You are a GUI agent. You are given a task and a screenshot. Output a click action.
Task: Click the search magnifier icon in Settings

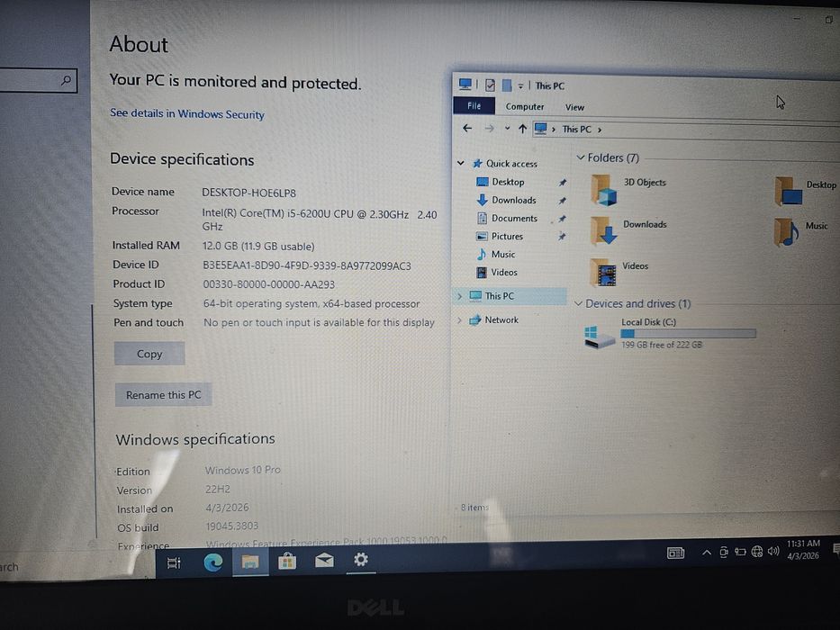click(67, 80)
